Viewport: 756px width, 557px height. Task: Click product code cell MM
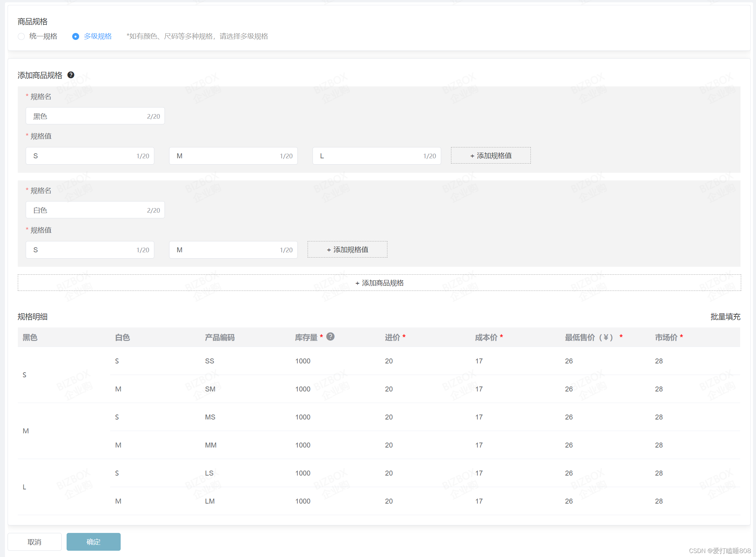[211, 445]
